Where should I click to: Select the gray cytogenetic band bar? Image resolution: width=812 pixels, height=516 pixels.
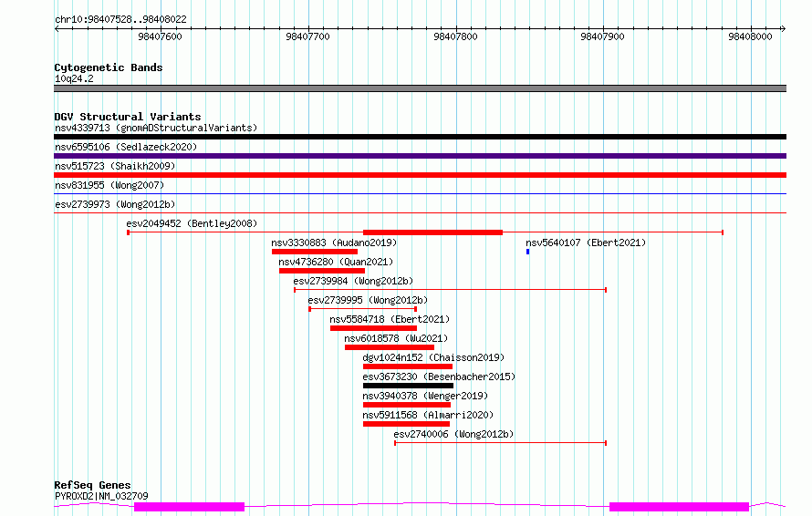420,88
